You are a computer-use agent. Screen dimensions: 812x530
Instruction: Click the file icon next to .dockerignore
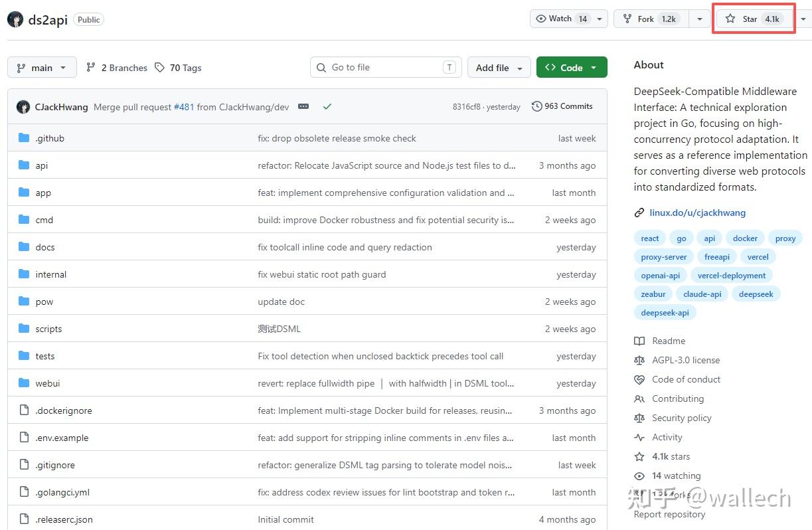[x=24, y=410]
